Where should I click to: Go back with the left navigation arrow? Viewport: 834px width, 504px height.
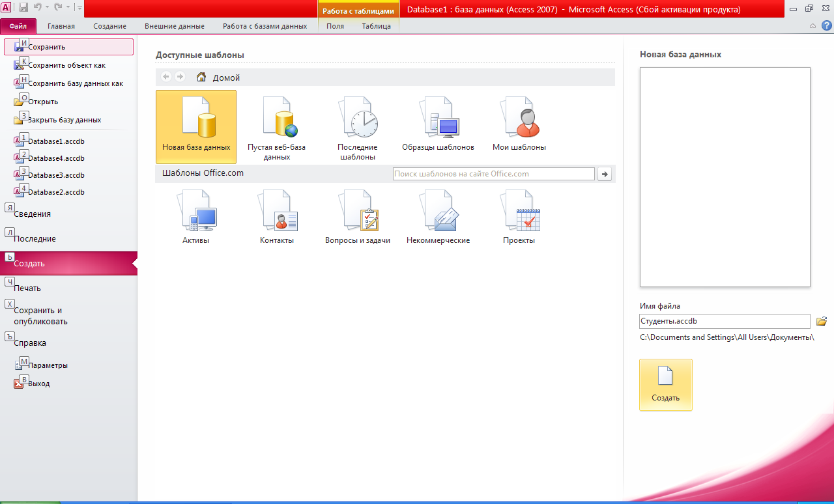[x=166, y=77]
